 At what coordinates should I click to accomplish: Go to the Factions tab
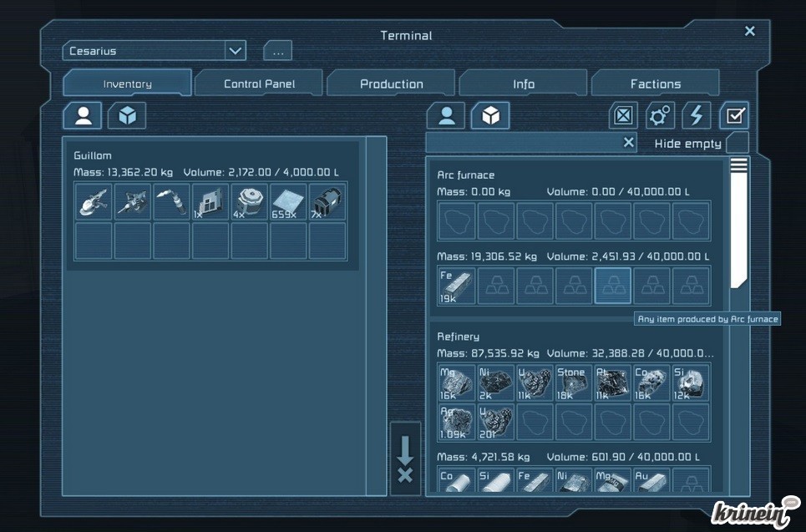point(655,84)
